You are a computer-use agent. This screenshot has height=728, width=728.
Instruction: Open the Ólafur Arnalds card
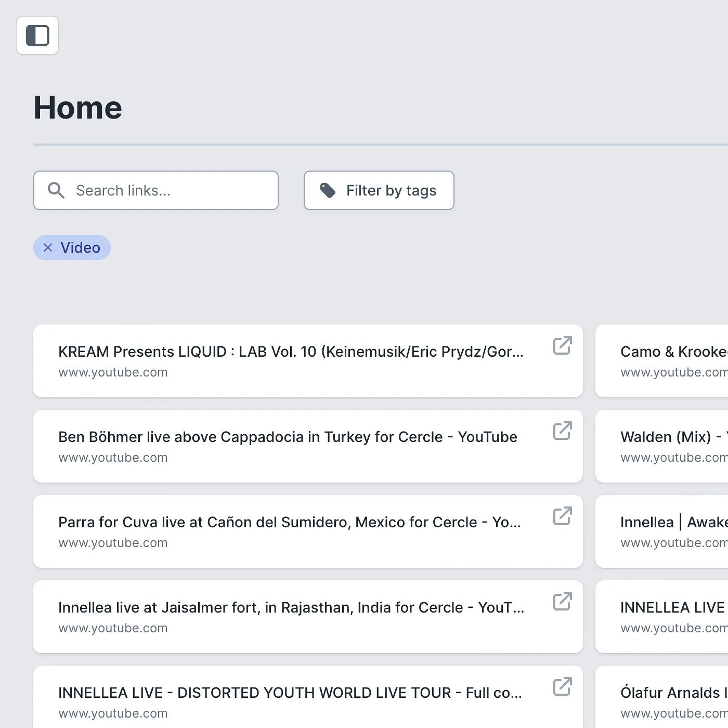point(662,697)
